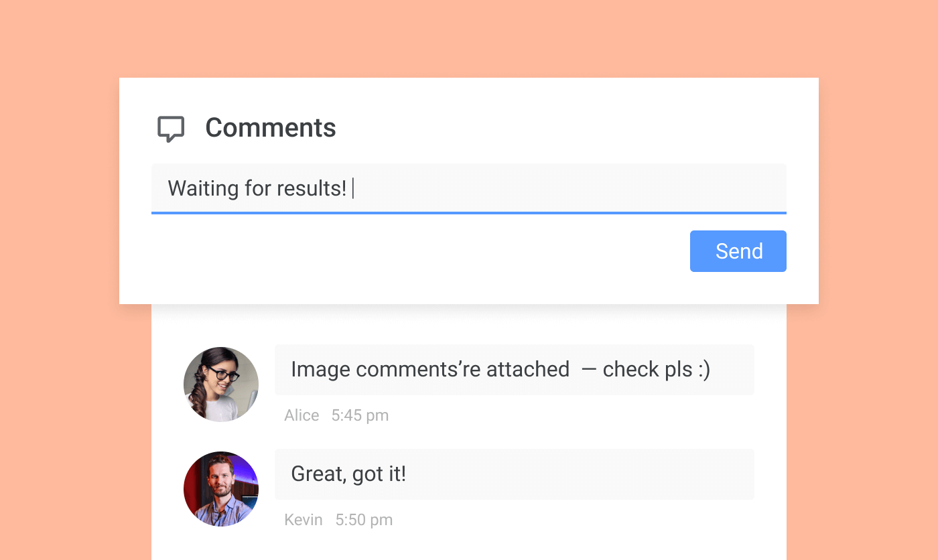Click the speech bubble Comments icon
The height and width of the screenshot is (560, 938).
(x=171, y=129)
